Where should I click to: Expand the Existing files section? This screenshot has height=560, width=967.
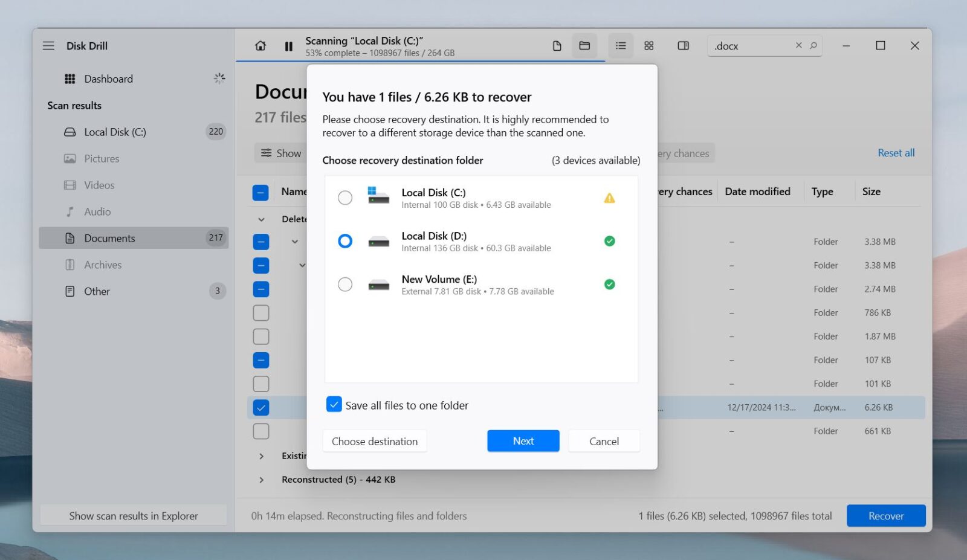(x=261, y=455)
